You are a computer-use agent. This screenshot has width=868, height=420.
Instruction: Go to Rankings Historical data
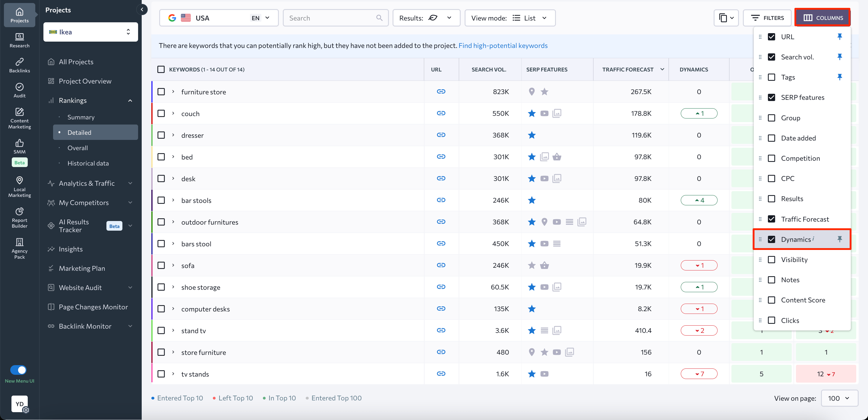coord(88,163)
